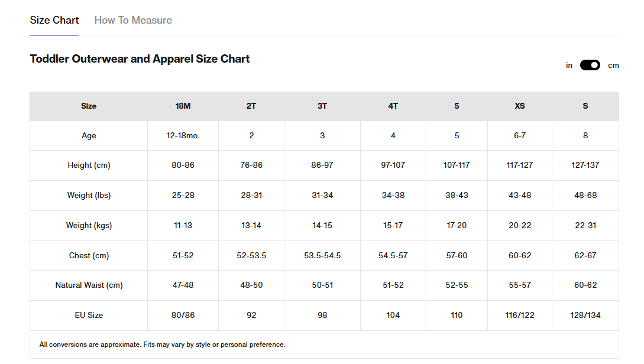This screenshot has width=644, height=364.
Task: Toggle the in/cm unit switch
Action: point(590,65)
